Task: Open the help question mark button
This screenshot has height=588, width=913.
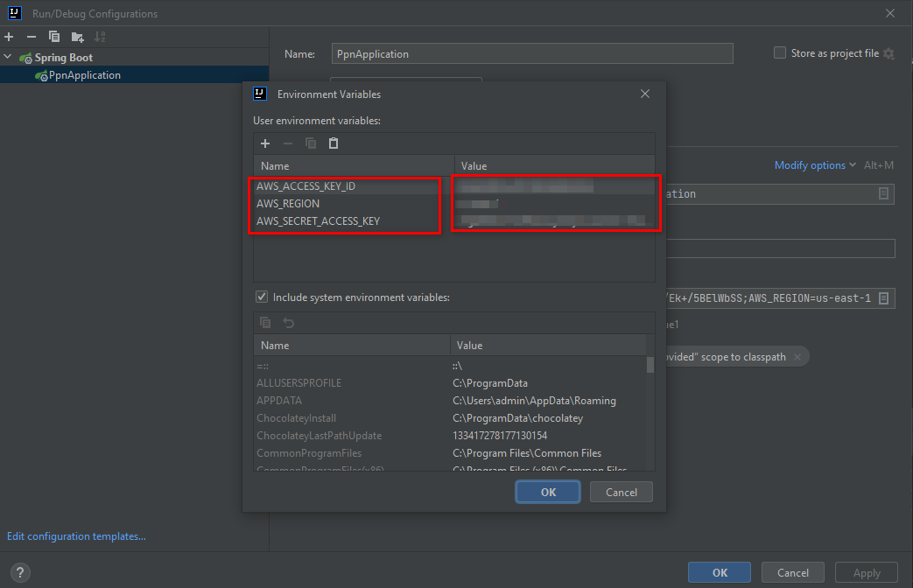Action: tap(20, 572)
